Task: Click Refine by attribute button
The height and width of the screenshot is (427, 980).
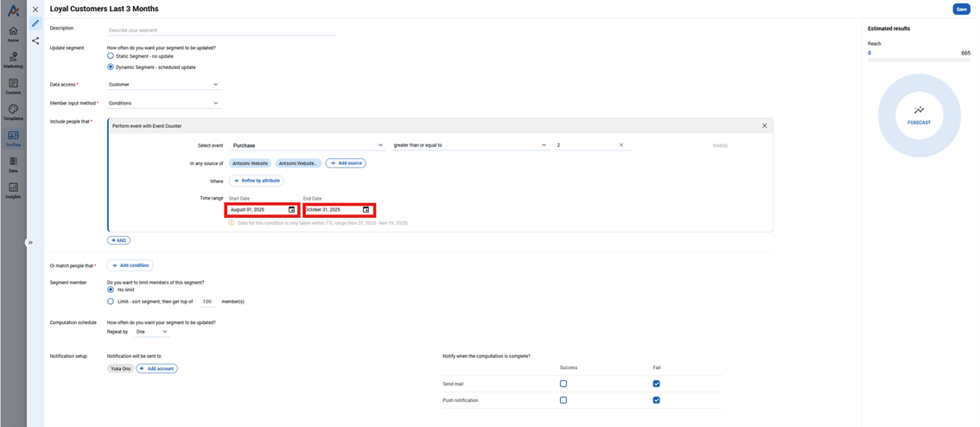Action: tap(257, 181)
